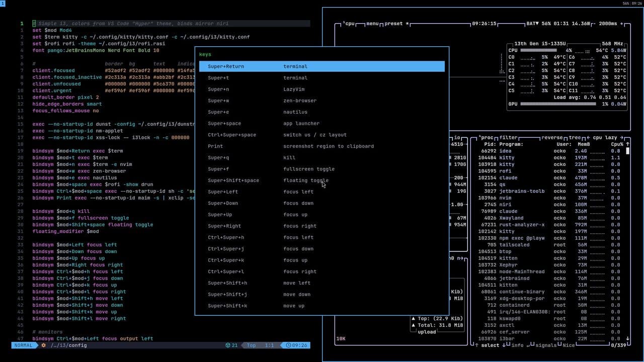The height and width of the screenshot is (362, 644).
Task: Select 'Super+Shift+k' move up entry
Action: [x=322, y=306]
